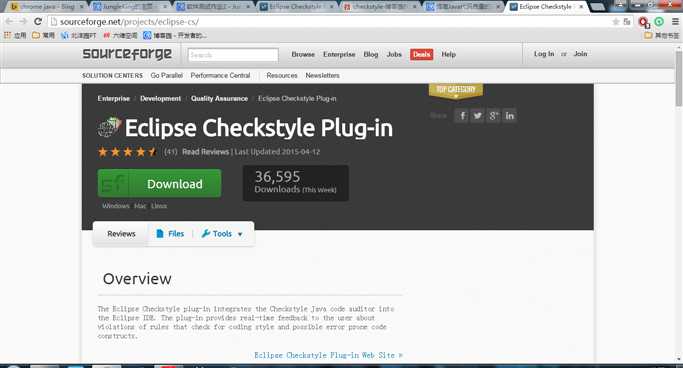Click the Top Category gold badge
Viewport: 683px width, 368px height.
click(456, 91)
